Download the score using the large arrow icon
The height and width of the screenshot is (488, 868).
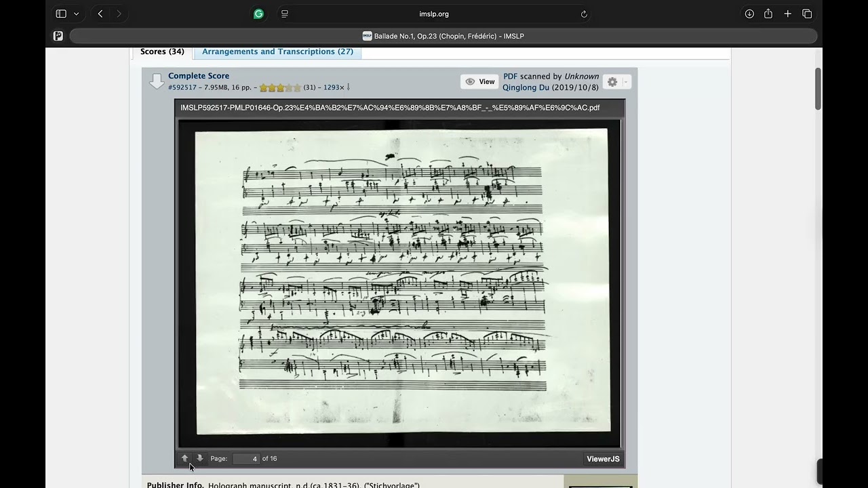click(x=157, y=81)
